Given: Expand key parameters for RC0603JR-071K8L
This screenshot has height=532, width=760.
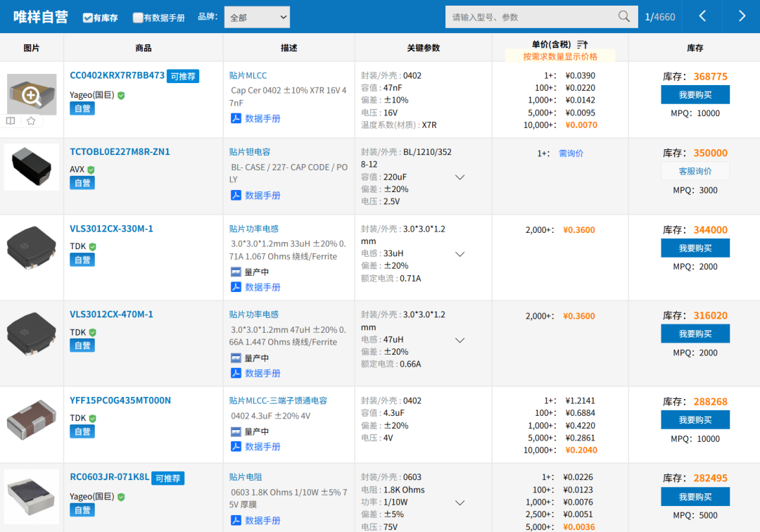Looking at the screenshot, I should coord(460,503).
